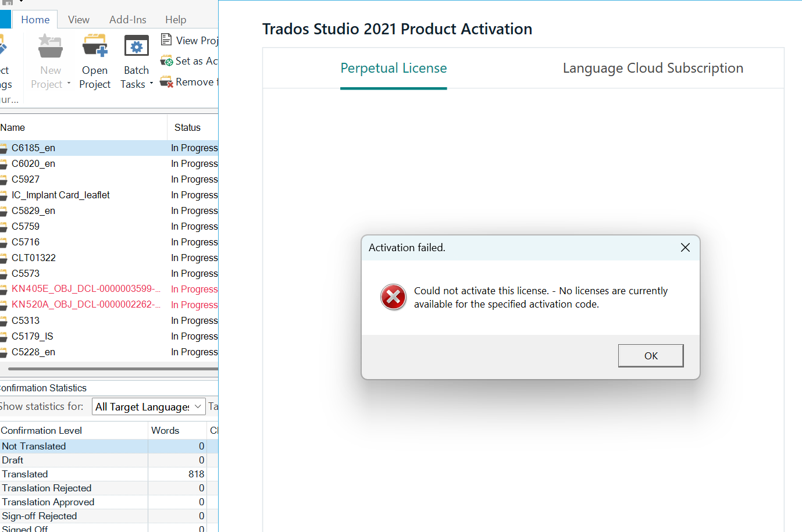Select the Perpetual License tab
Image resolution: width=802 pixels, height=532 pixels.
(393, 68)
